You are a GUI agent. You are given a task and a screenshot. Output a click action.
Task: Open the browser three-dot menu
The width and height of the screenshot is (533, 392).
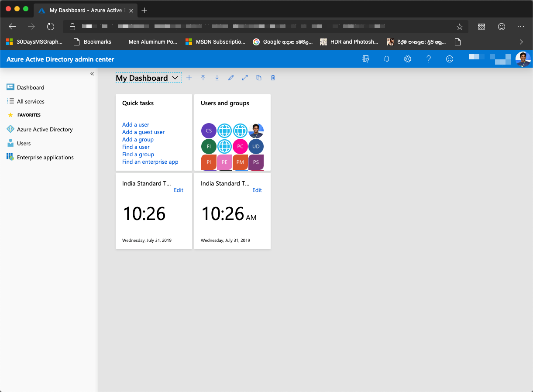(521, 27)
